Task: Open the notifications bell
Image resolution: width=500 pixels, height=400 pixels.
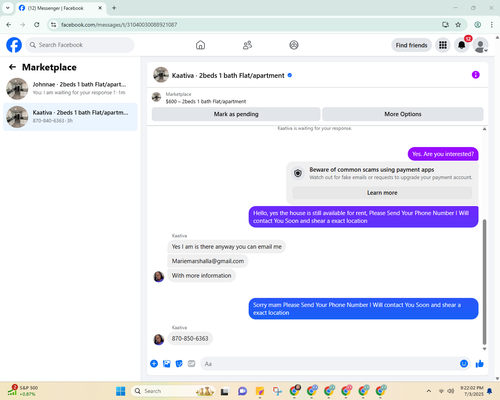Action: (462, 45)
